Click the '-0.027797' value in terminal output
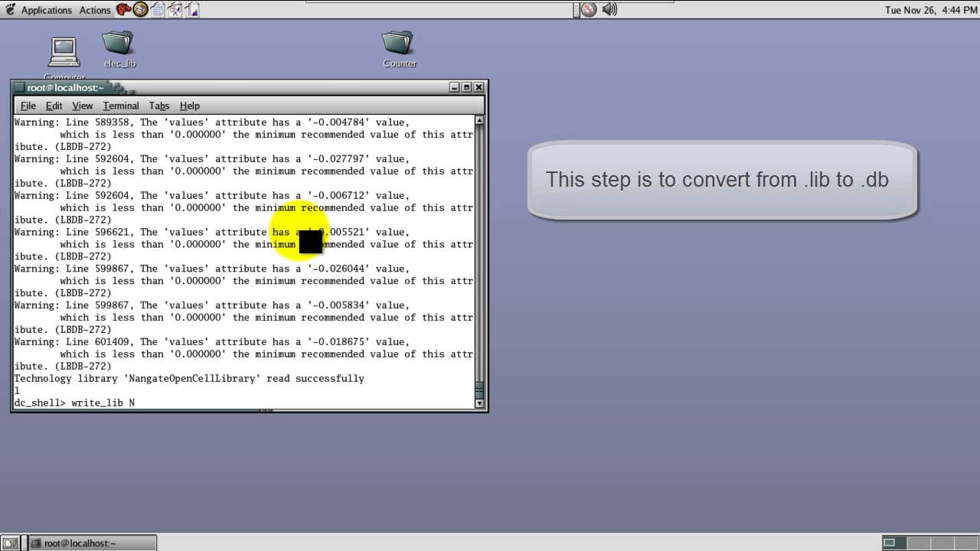Image resolution: width=980 pixels, height=551 pixels. click(x=338, y=158)
